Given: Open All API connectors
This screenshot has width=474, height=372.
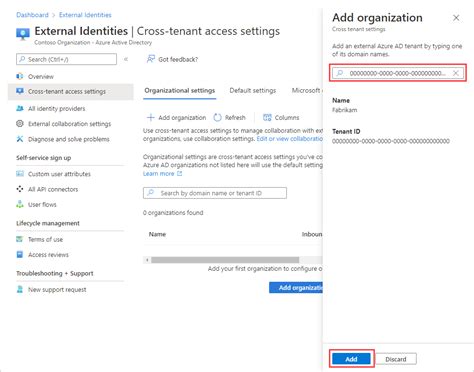Looking at the screenshot, I should pyautogui.click(x=53, y=189).
